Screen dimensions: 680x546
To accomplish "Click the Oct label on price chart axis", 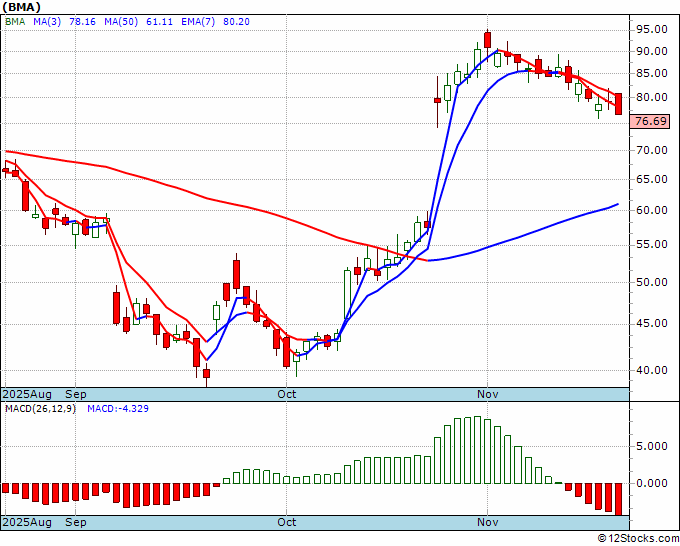I will 287,395.
